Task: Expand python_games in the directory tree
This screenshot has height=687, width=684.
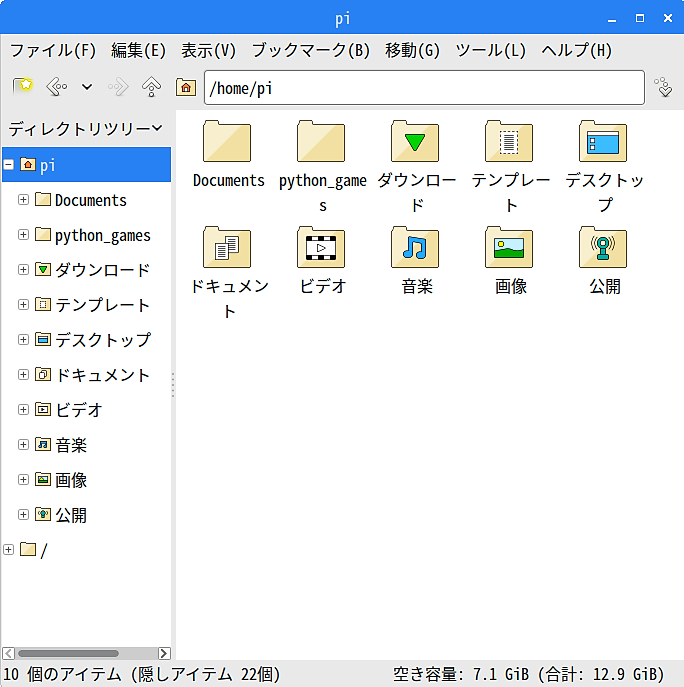Action: tap(23, 235)
